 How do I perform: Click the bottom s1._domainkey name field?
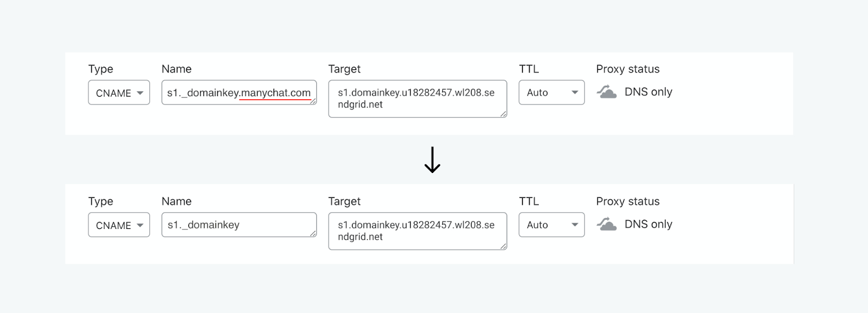(239, 225)
